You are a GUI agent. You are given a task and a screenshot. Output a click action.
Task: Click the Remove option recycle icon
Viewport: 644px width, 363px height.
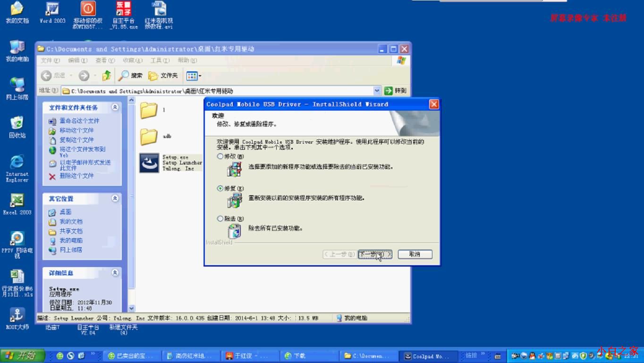coord(234,231)
